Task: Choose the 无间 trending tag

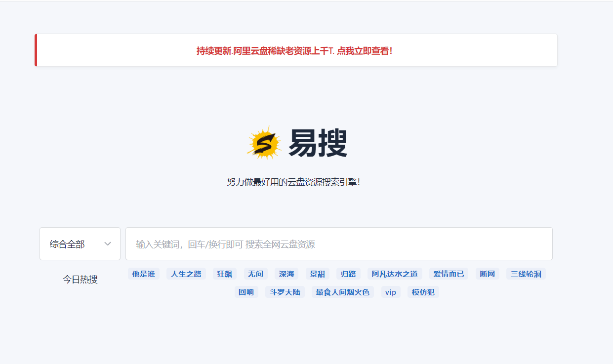Action: (256, 274)
